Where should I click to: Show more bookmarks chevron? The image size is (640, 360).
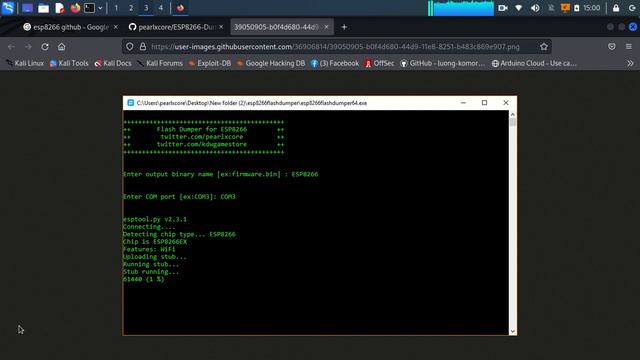(630, 63)
